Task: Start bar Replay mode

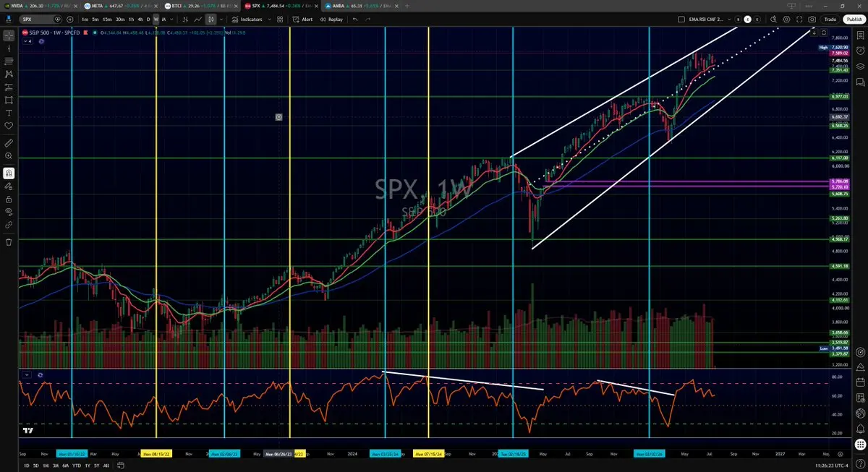Action: point(331,19)
